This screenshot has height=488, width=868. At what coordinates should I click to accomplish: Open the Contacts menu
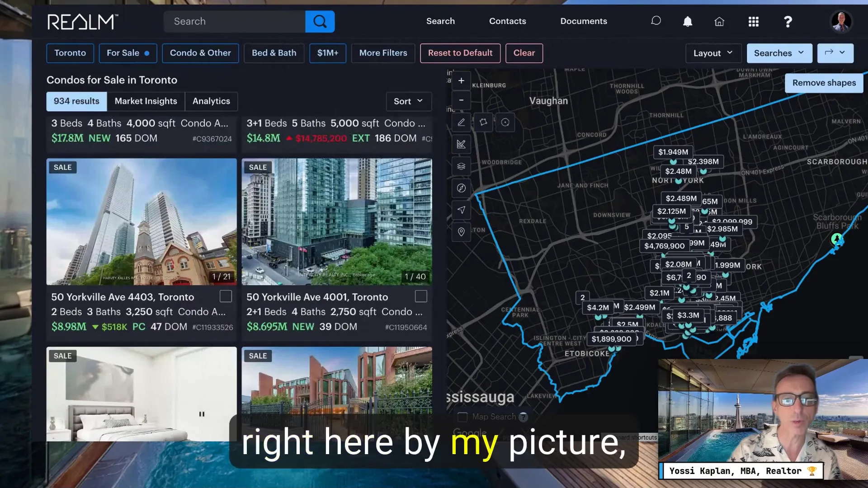[507, 21]
